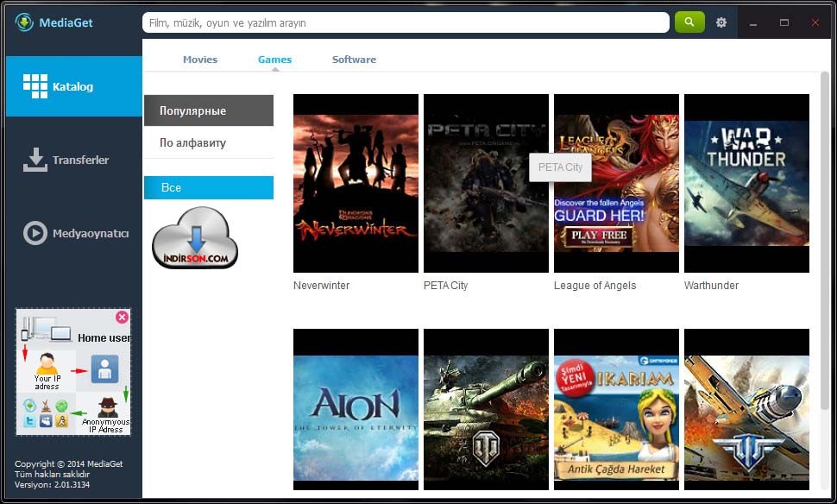Open the PETA City game cover

click(487, 183)
